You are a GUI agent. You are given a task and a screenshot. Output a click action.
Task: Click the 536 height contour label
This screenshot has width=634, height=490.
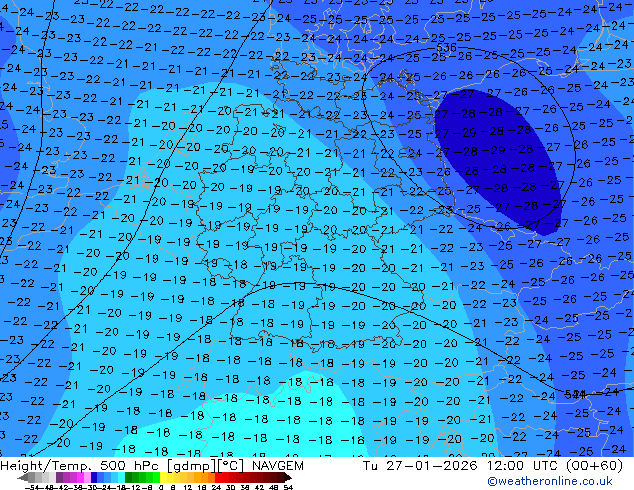click(446, 47)
